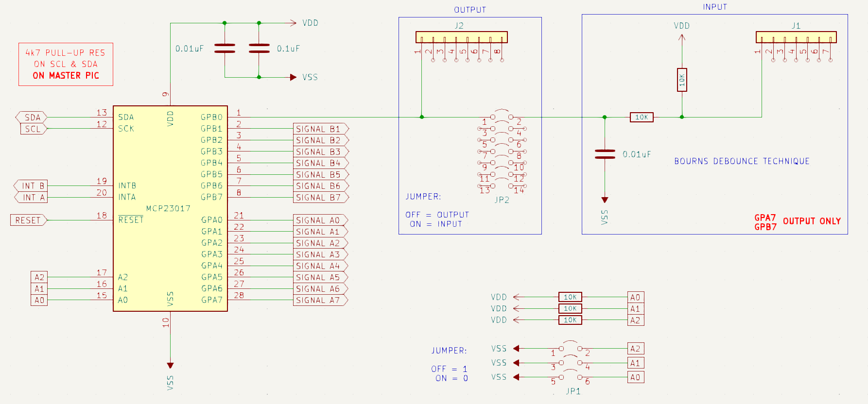Select the SCL signal label

coord(33,129)
